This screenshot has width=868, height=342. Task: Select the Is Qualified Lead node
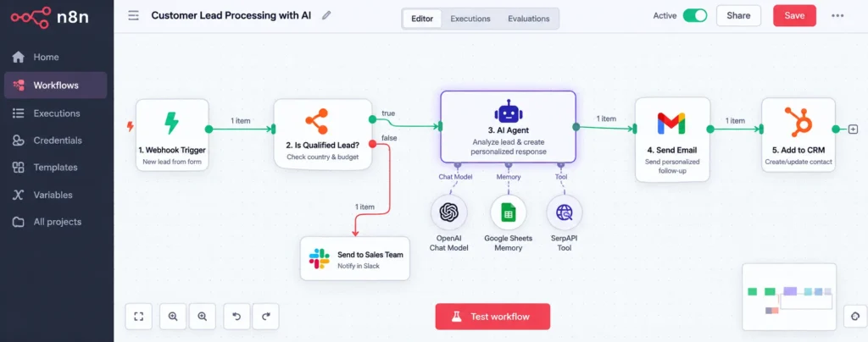(322, 134)
